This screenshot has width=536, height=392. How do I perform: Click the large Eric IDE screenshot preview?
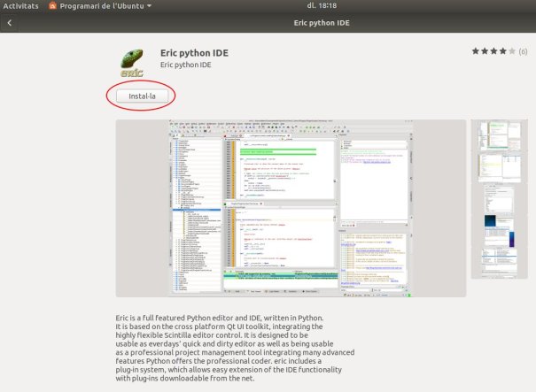[x=291, y=208]
